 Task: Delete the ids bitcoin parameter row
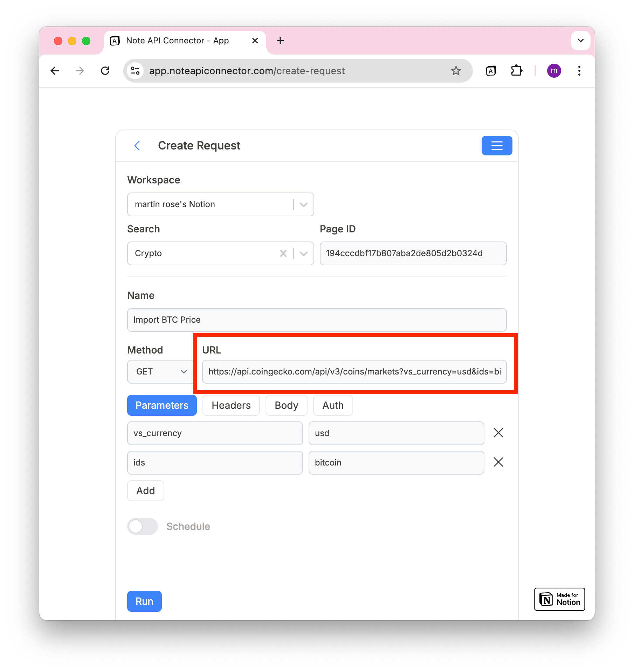pos(498,462)
